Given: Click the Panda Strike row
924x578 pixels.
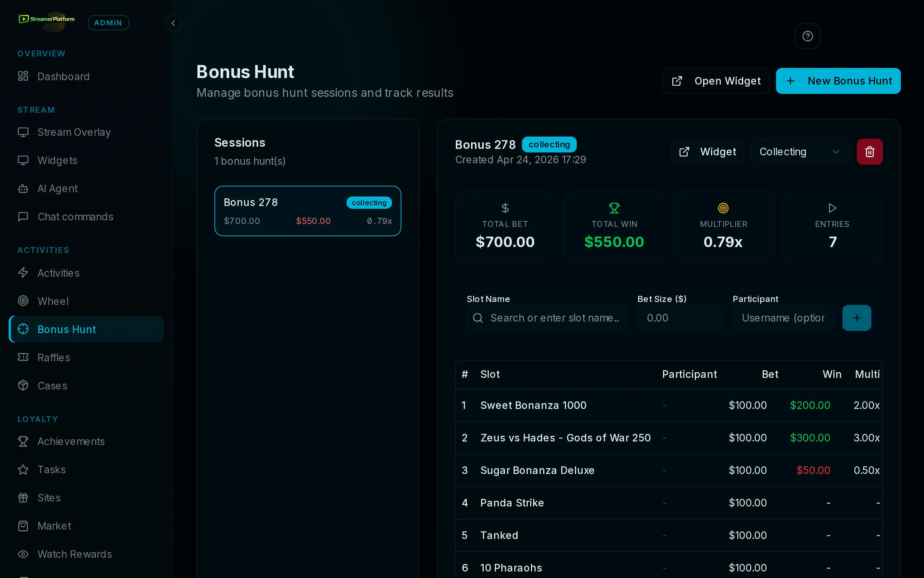Looking at the screenshot, I should (668, 503).
